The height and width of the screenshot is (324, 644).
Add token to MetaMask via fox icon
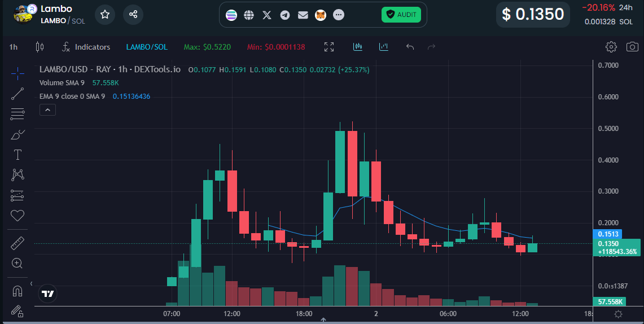click(321, 15)
